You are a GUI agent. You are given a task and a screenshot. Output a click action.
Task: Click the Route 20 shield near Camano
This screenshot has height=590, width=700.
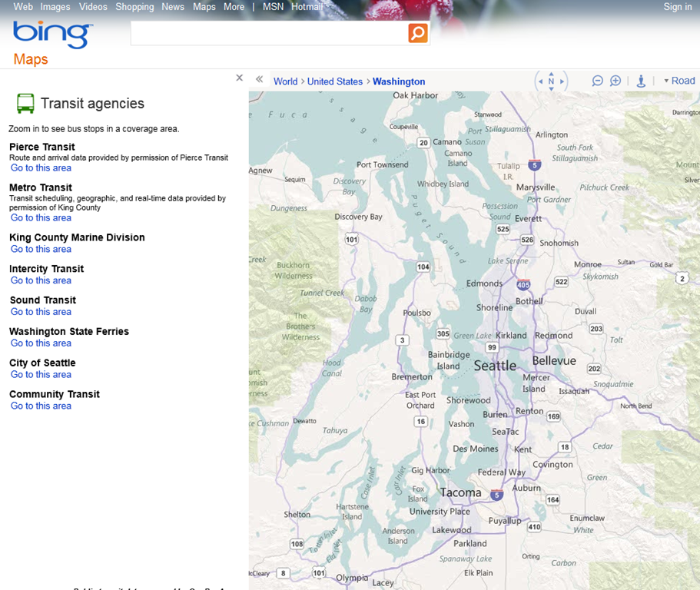(x=423, y=143)
